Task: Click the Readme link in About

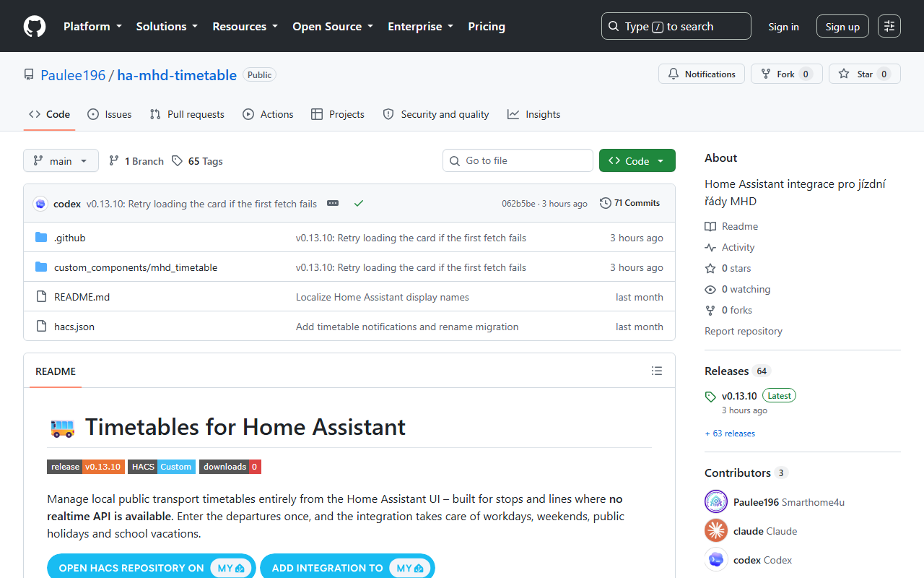Action: pyautogui.click(x=731, y=226)
